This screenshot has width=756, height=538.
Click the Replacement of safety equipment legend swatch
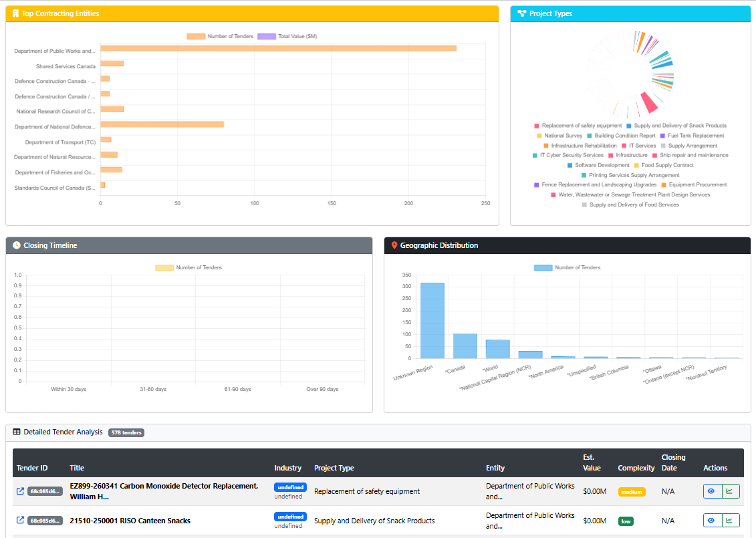537,126
